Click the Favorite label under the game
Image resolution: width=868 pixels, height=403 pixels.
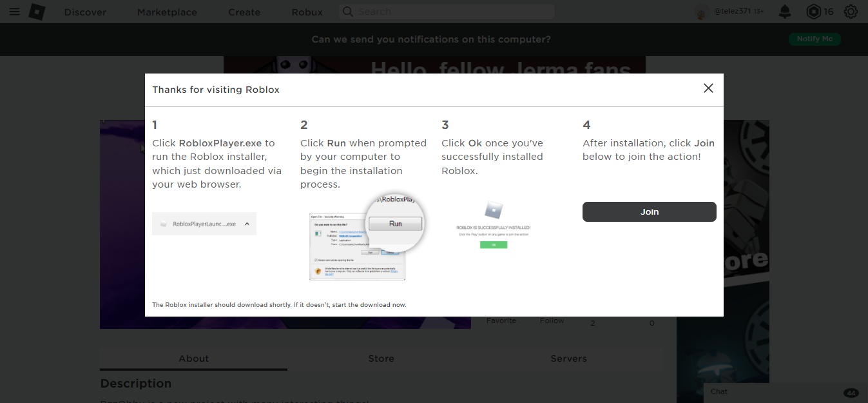click(501, 320)
